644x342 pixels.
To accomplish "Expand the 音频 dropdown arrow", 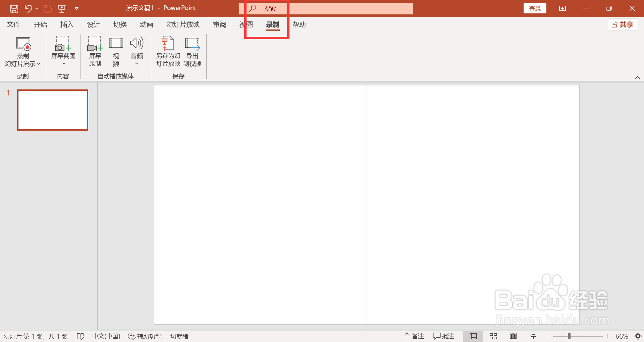I will click(x=137, y=64).
